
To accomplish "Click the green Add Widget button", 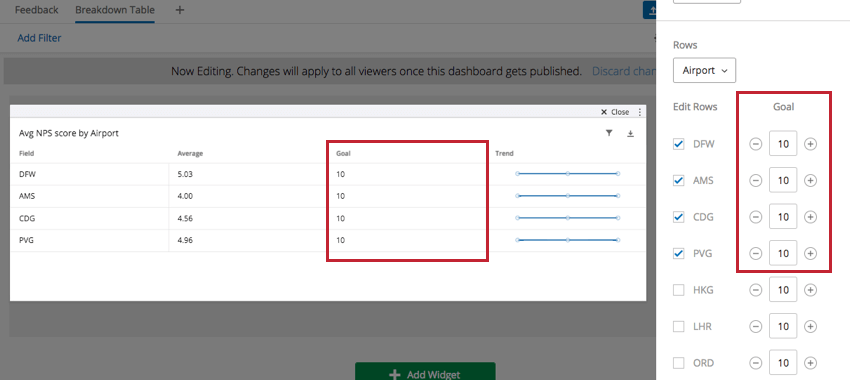I will (425, 371).
